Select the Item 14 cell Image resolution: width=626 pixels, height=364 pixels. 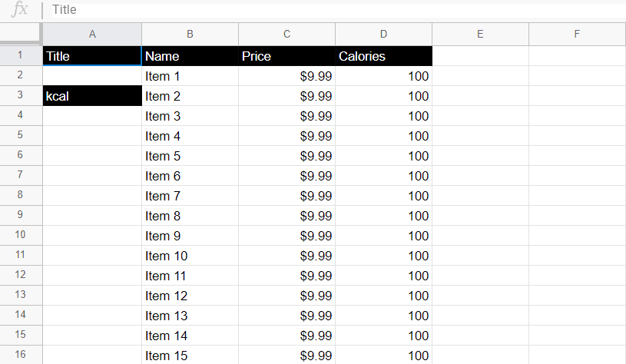(x=190, y=336)
